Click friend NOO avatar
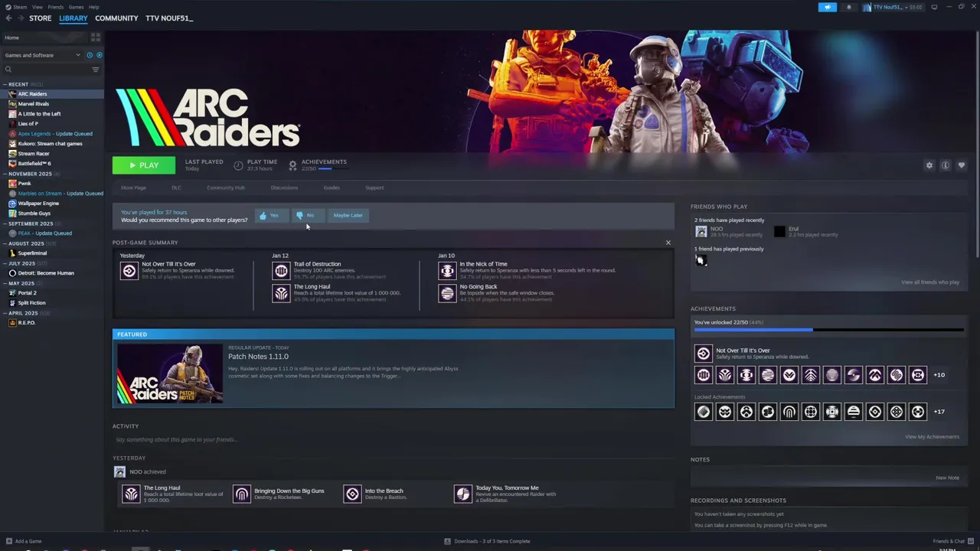This screenshot has width=980, height=551. [x=701, y=231]
